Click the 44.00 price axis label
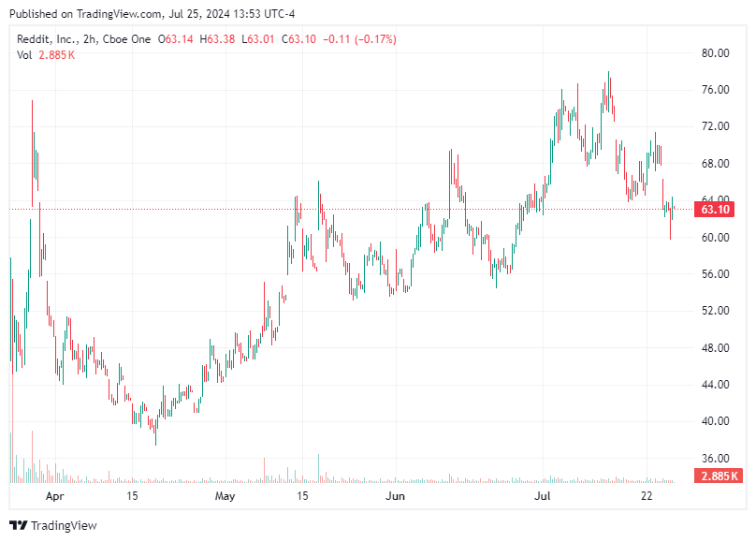 click(716, 385)
